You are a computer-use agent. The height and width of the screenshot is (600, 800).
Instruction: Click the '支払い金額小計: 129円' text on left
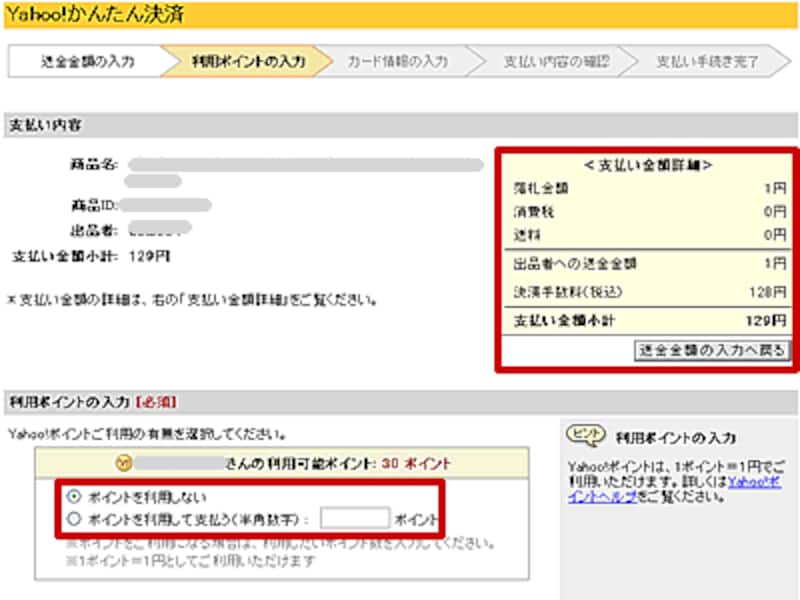[x=91, y=256]
